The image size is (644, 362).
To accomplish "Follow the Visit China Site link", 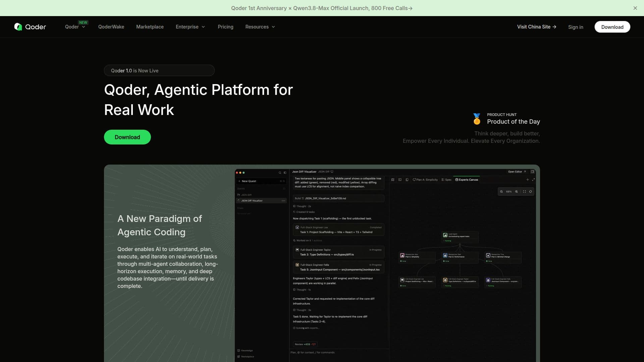I will click(537, 27).
